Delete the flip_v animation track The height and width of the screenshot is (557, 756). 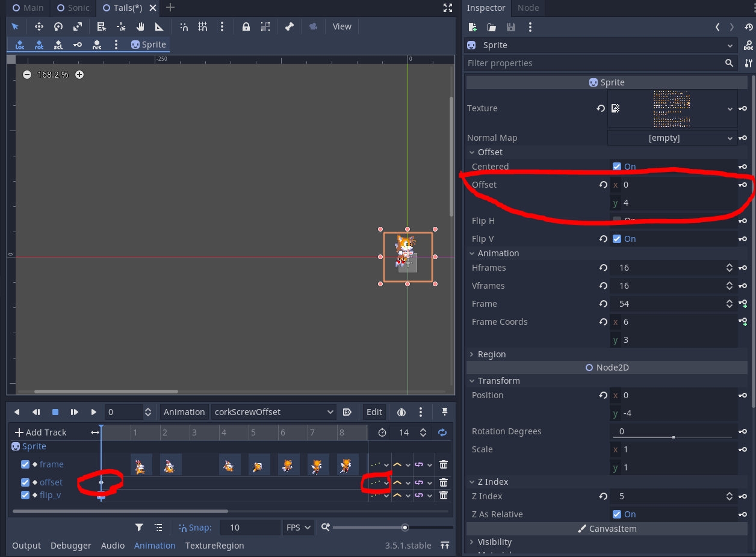point(444,494)
